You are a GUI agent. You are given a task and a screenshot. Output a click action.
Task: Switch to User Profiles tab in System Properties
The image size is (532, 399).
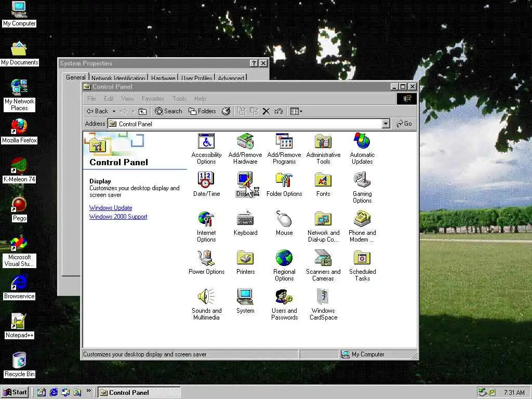[x=196, y=78]
